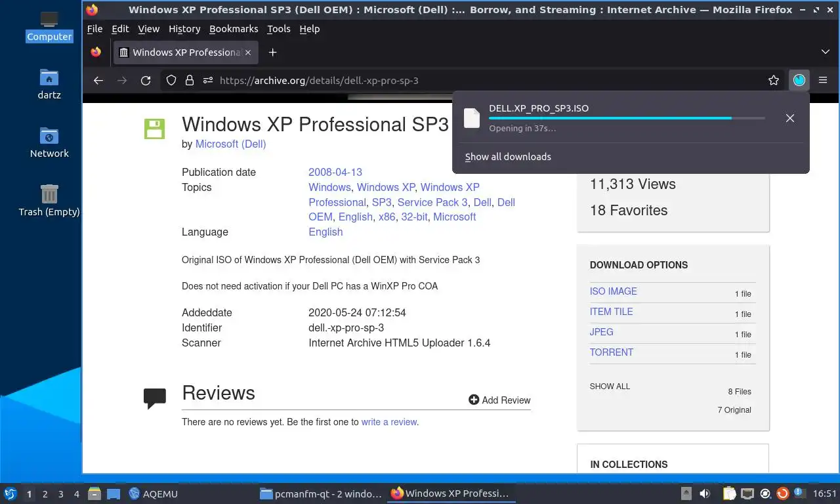Switch to the AQEMU taskbar window
Viewport: 840px width, 504px height.
coord(154,493)
